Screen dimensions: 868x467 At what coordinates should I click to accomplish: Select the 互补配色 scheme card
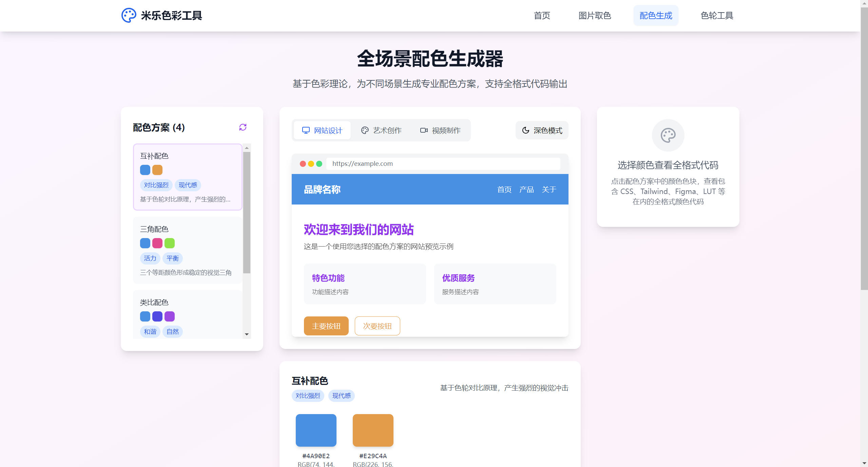click(188, 177)
